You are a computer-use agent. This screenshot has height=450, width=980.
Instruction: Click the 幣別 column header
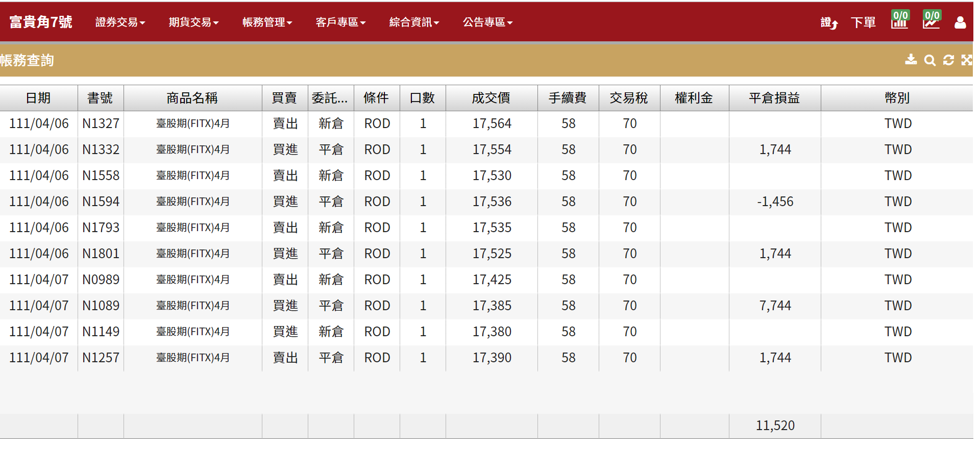(x=897, y=98)
